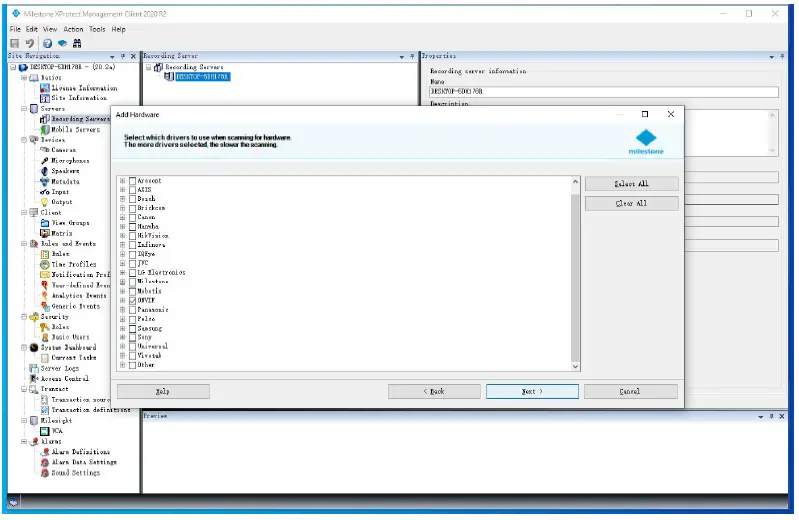Click the Select All button
Screen dimensions: 799x520
631,184
